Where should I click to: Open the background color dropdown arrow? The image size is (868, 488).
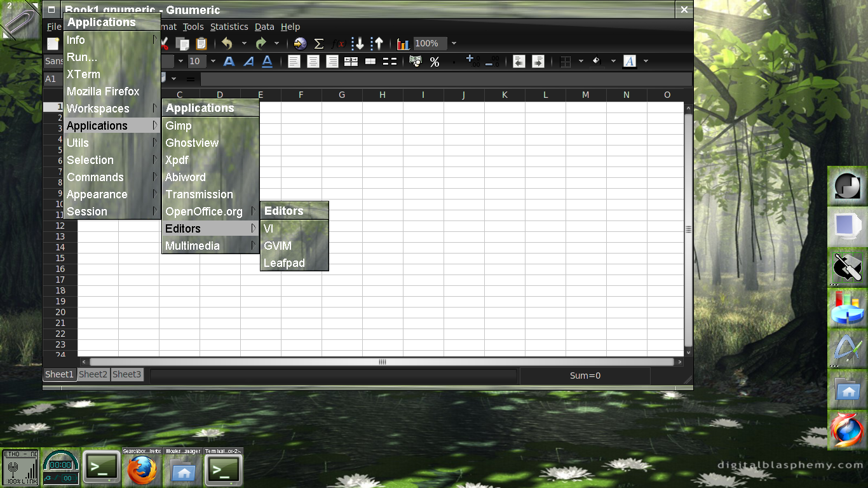point(613,62)
